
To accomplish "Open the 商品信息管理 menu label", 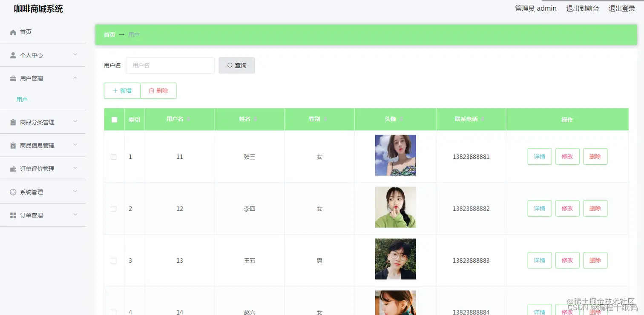I will click(37, 146).
